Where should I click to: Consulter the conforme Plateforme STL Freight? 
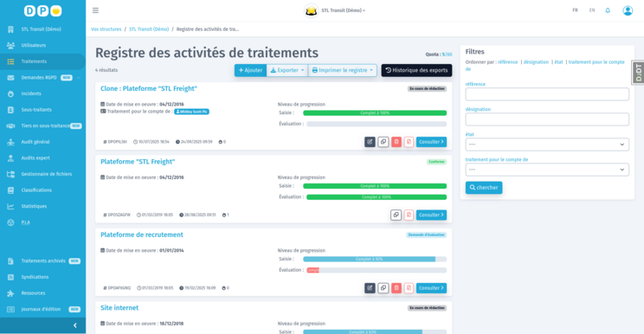pos(431,215)
